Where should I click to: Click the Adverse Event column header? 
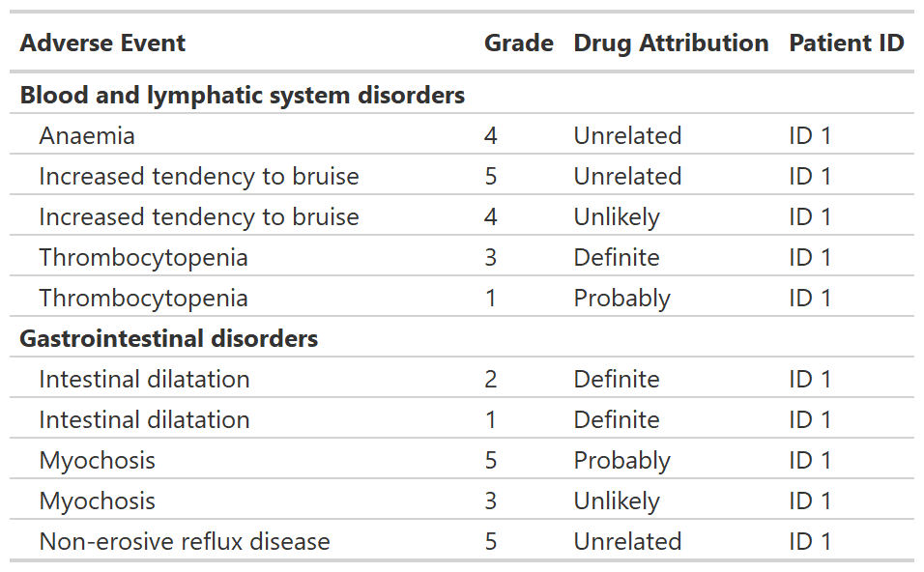click(x=102, y=43)
